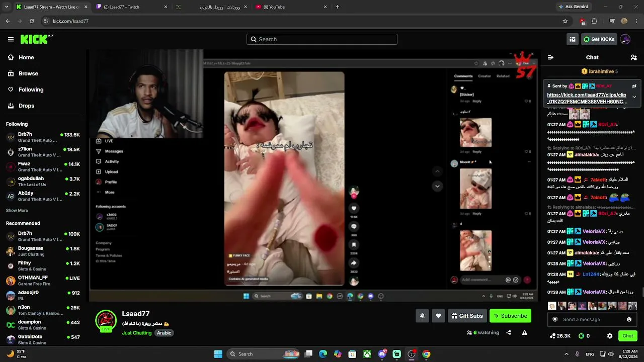Open ogabdullah channel playing The Last of Us
The height and width of the screenshot is (362, 644).
[x=43, y=181]
